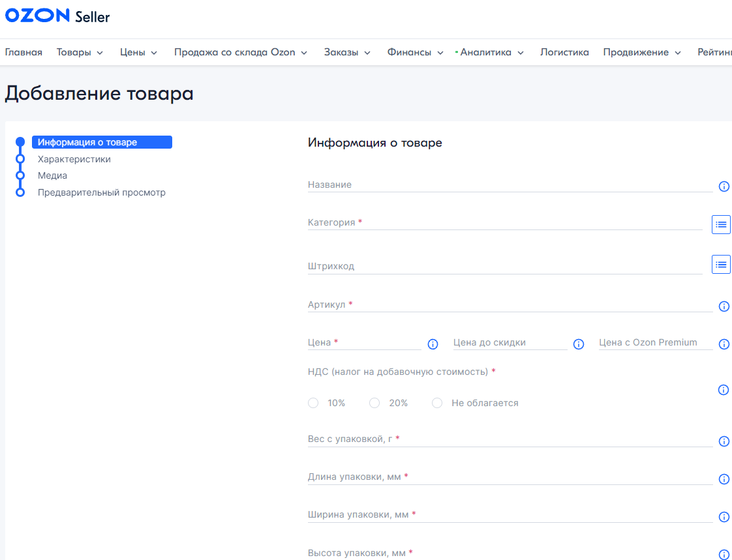
Task: Go to Характеристики step in sidebar
Action: click(x=74, y=159)
